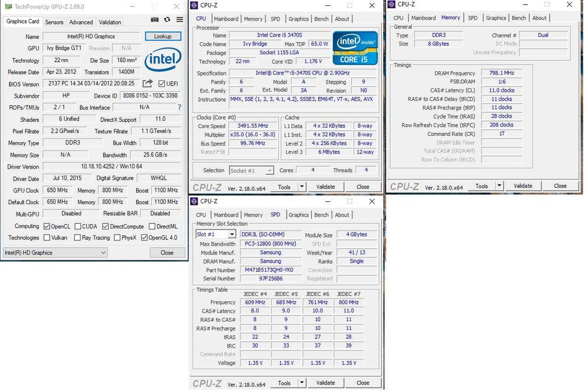The width and height of the screenshot is (585, 392).
Task: Open the Intel(R) HD Graphics GPU selector dropdown
Action: (x=55, y=253)
